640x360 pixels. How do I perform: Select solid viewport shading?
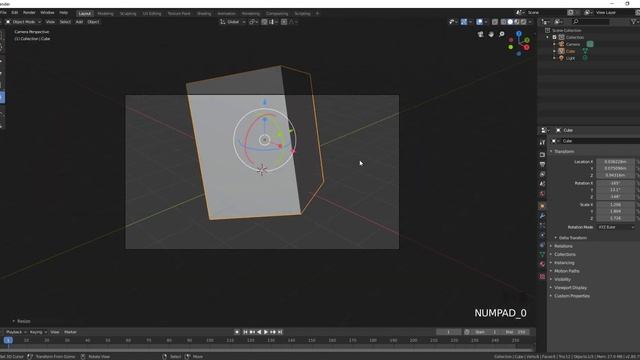pyautogui.click(x=510, y=22)
